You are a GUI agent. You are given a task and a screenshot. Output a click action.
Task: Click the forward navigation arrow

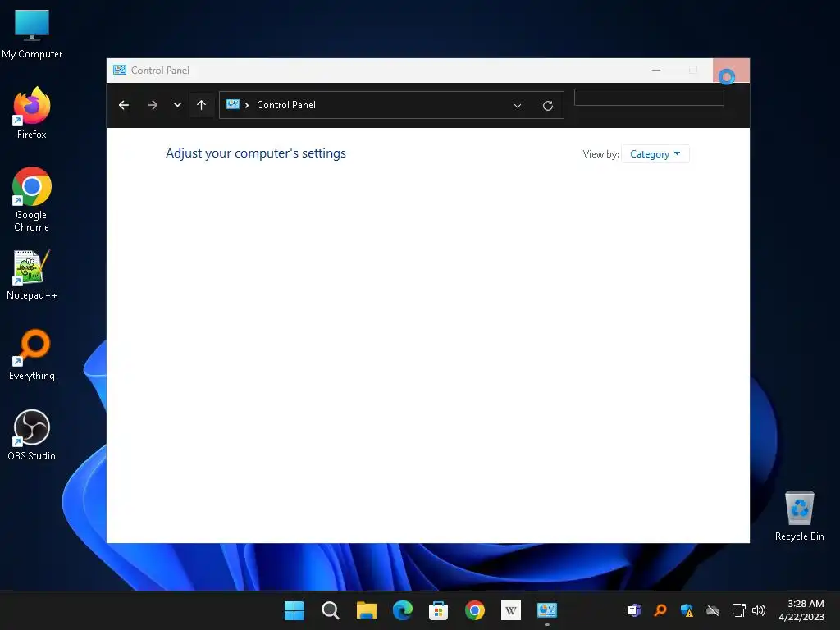coord(152,105)
